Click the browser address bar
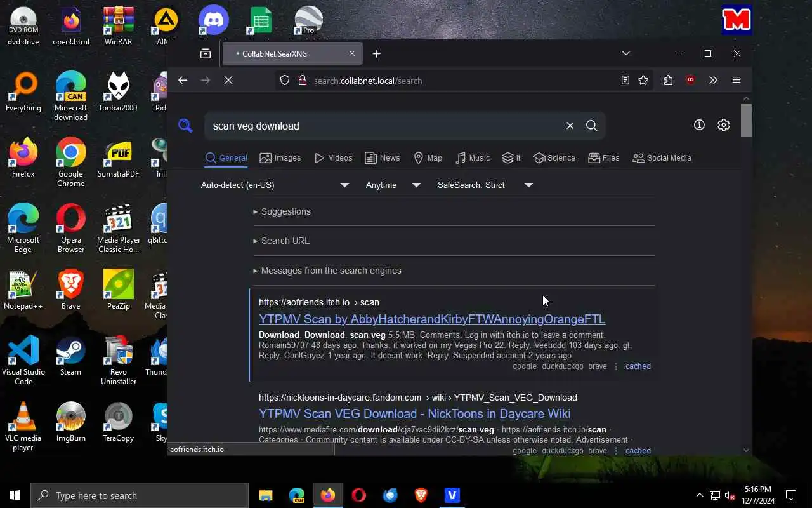This screenshot has width=812, height=508. (463, 81)
